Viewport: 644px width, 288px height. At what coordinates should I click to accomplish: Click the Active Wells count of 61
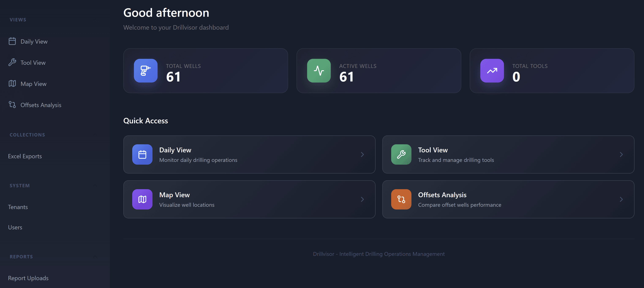pos(346,77)
